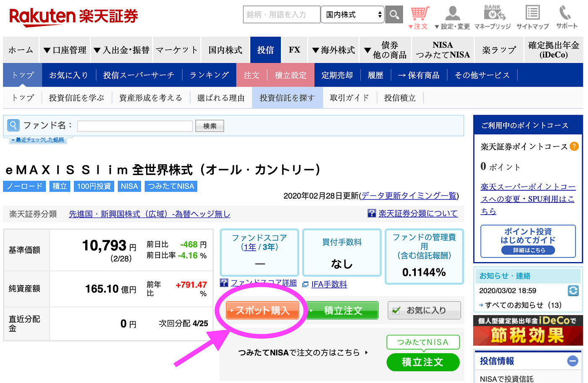Click the external link icon beside IFA手数料
The height and width of the screenshot is (383, 588).
(305, 284)
